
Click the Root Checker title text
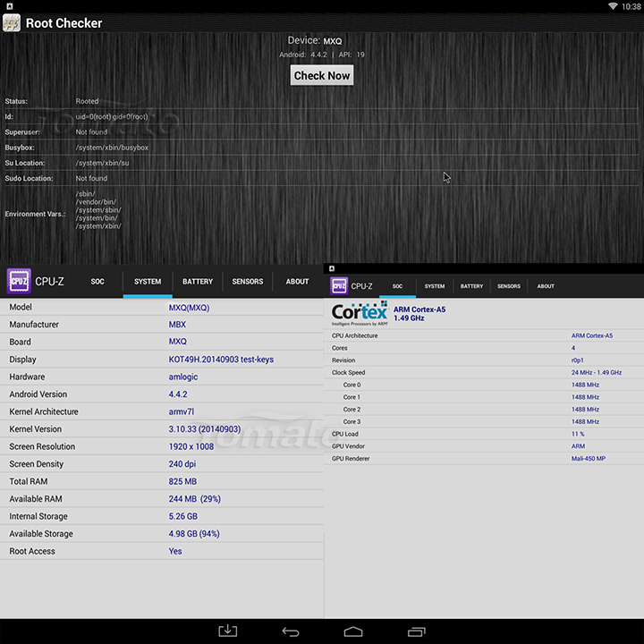[64, 23]
